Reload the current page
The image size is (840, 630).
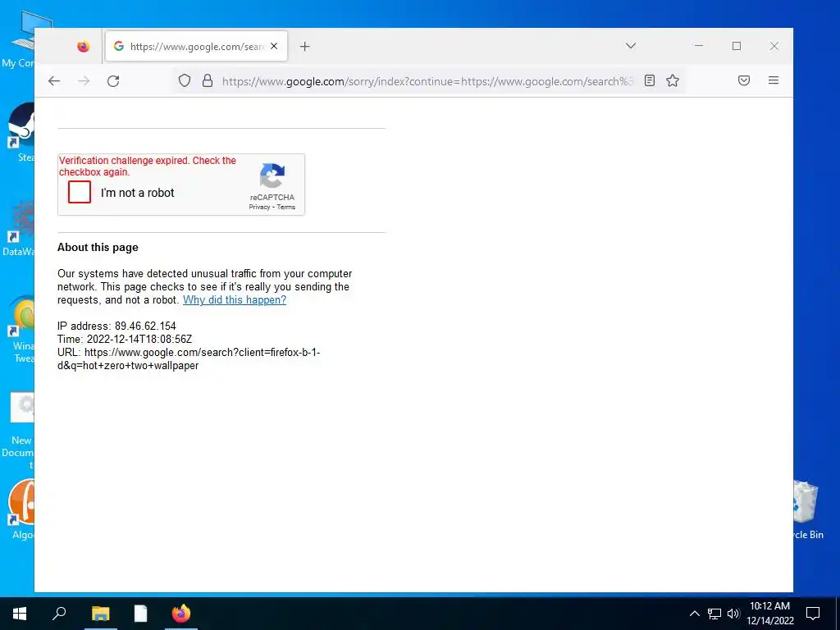(x=113, y=81)
